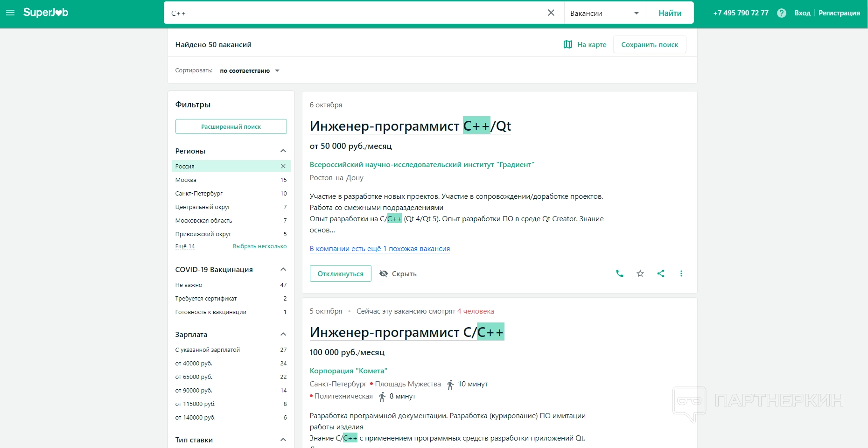868x448 pixels.
Task: Click into the search input field
Action: [355, 13]
